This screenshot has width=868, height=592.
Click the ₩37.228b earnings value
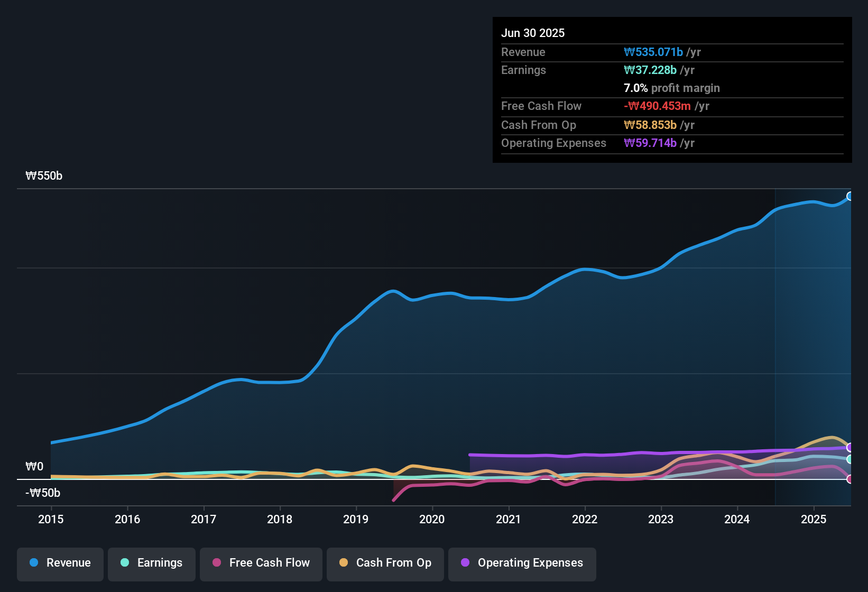tap(650, 70)
